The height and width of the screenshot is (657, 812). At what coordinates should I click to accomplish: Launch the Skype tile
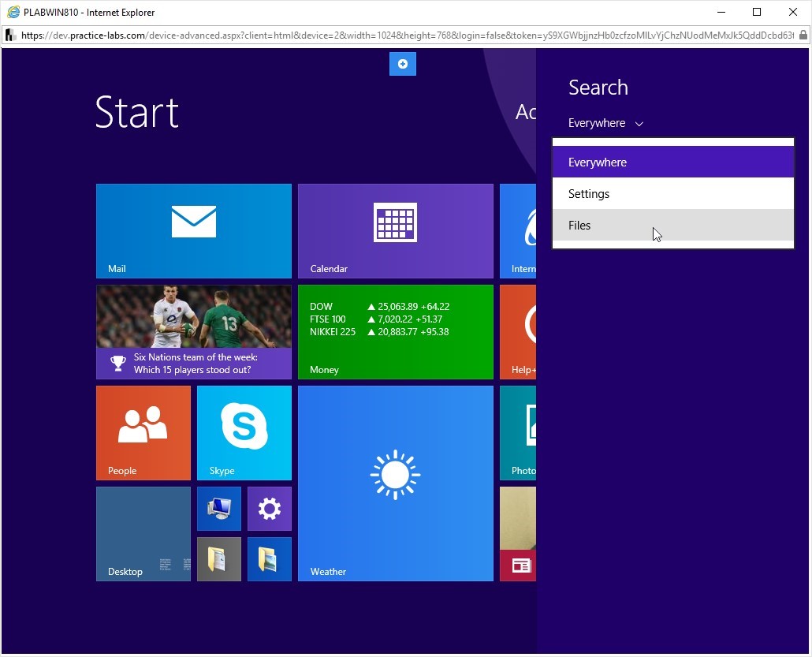(244, 433)
